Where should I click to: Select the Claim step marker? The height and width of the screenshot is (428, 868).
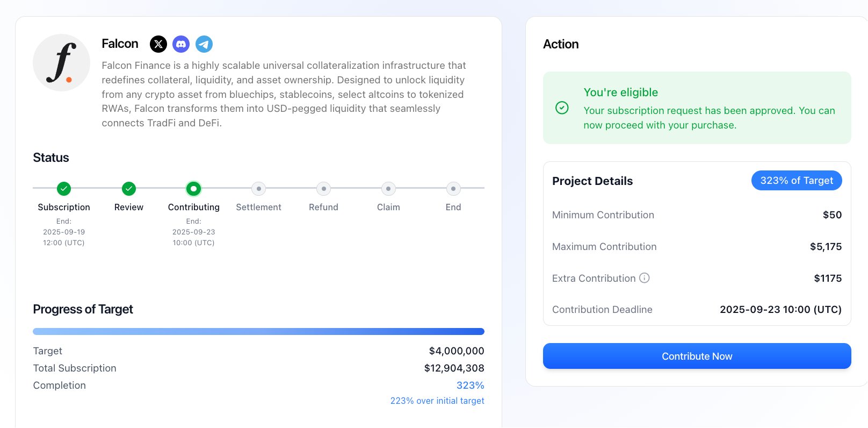click(x=388, y=189)
